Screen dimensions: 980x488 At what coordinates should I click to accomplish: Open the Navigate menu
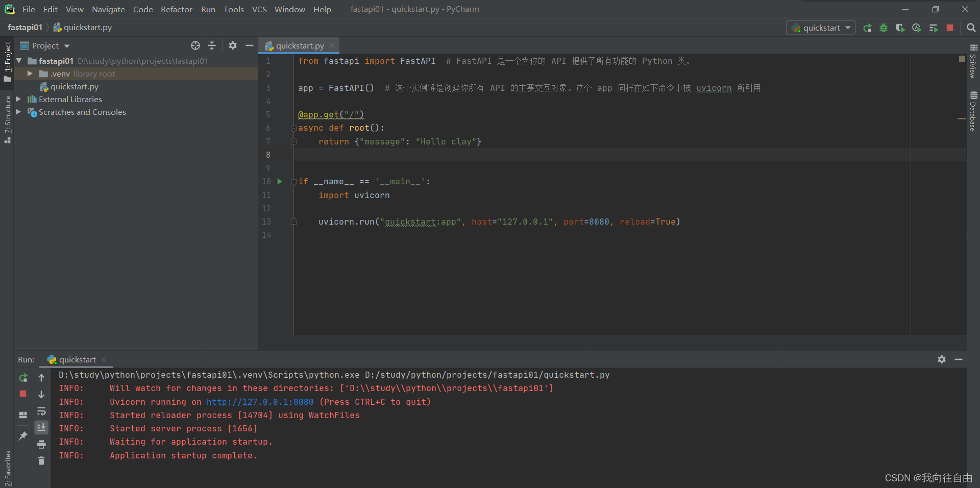108,9
